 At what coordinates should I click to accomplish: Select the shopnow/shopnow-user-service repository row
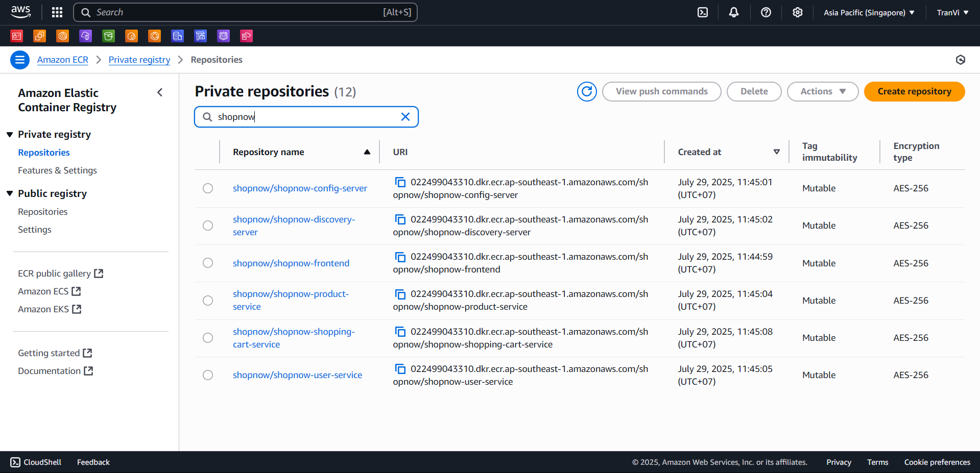[x=207, y=375]
